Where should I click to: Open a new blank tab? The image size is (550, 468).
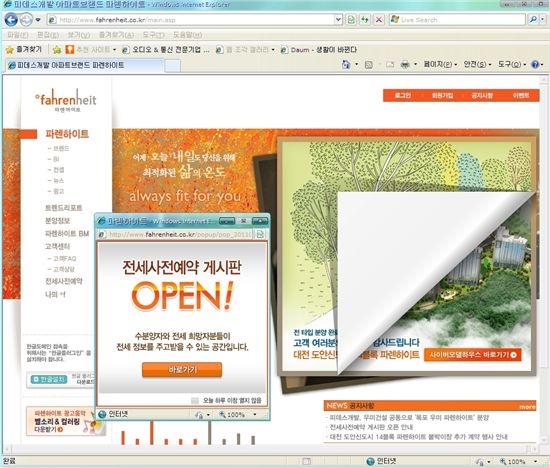click(173, 66)
